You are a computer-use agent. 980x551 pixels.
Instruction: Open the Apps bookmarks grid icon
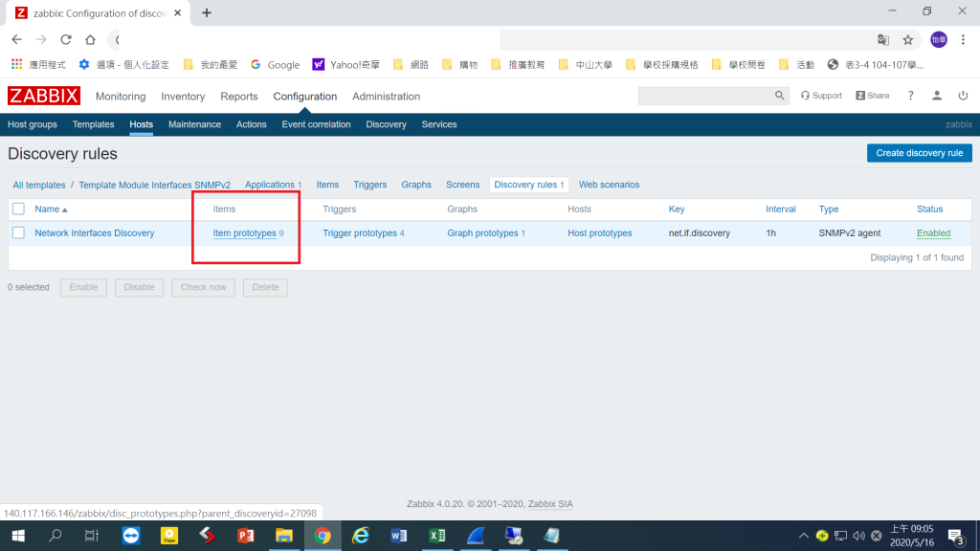click(17, 64)
